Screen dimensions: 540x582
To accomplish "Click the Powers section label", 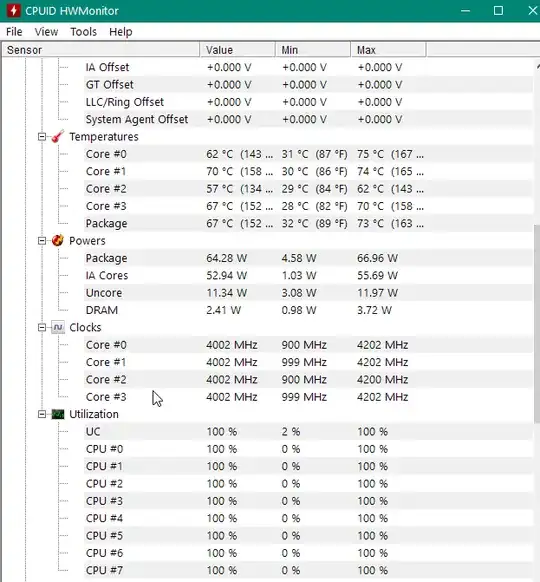I will [87, 241].
